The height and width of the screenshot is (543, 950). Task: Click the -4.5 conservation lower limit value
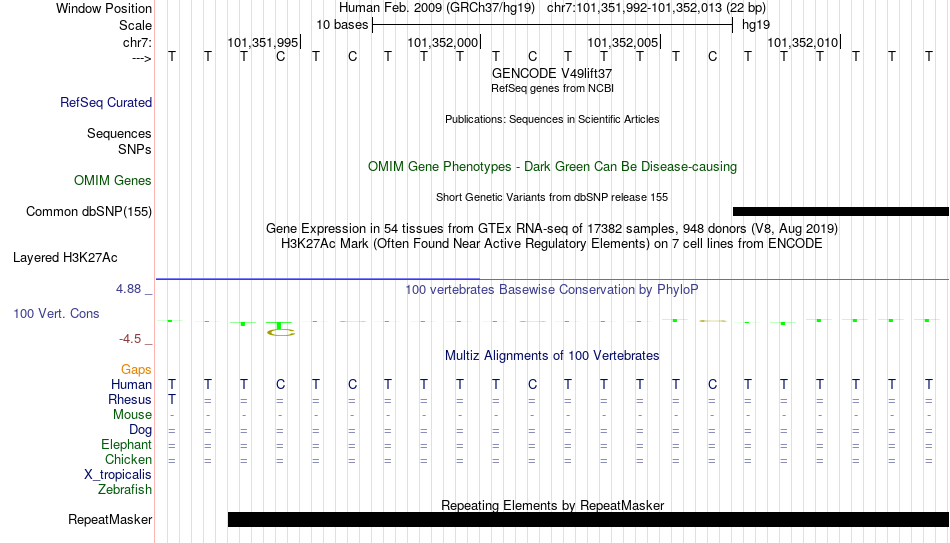pos(130,339)
